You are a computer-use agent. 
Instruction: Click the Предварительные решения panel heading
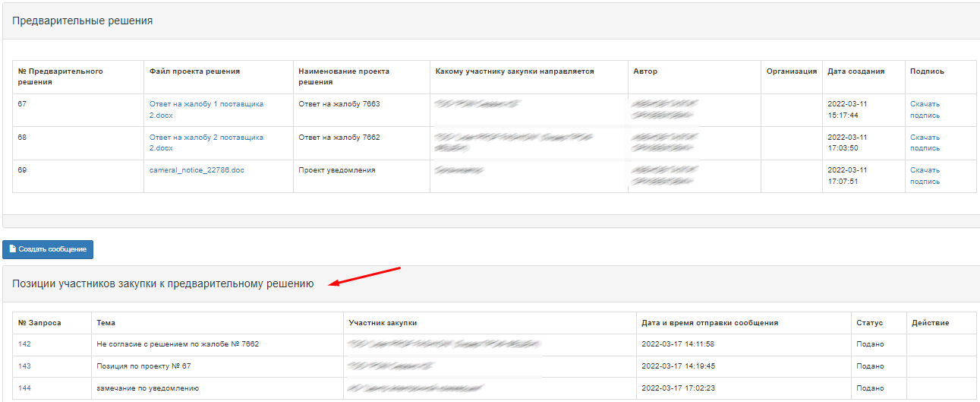click(82, 21)
